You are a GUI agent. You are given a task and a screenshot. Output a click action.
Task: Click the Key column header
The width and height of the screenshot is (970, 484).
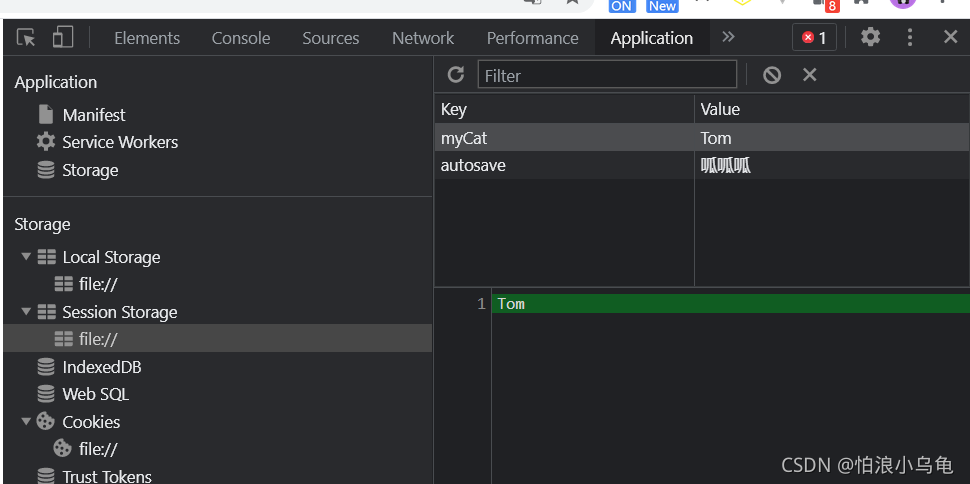(x=564, y=110)
